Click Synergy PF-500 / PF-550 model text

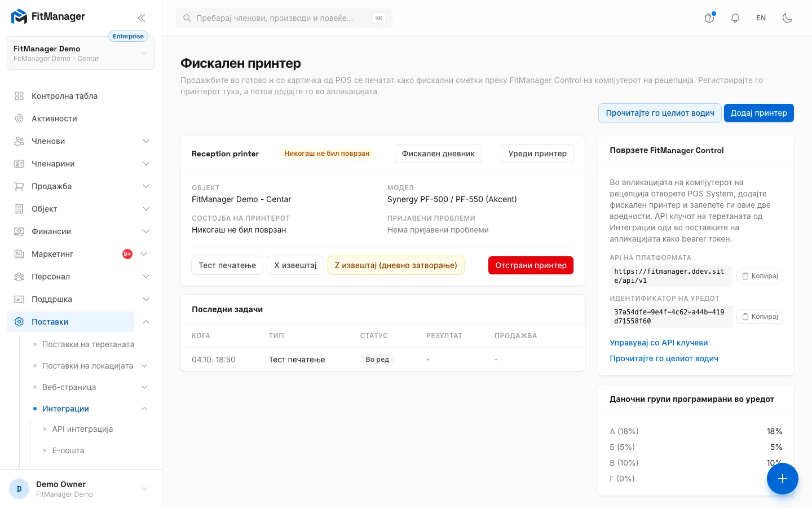point(452,199)
